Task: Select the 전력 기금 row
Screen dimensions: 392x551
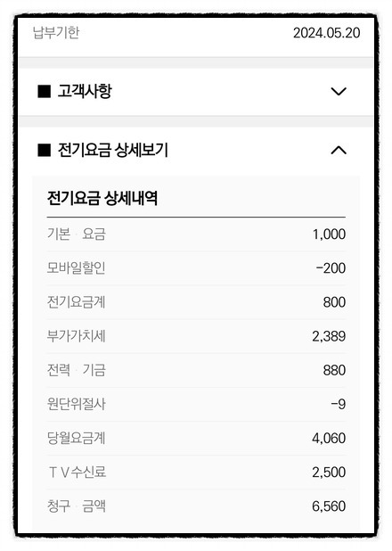Action: pyautogui.click(x=196, y=370)
